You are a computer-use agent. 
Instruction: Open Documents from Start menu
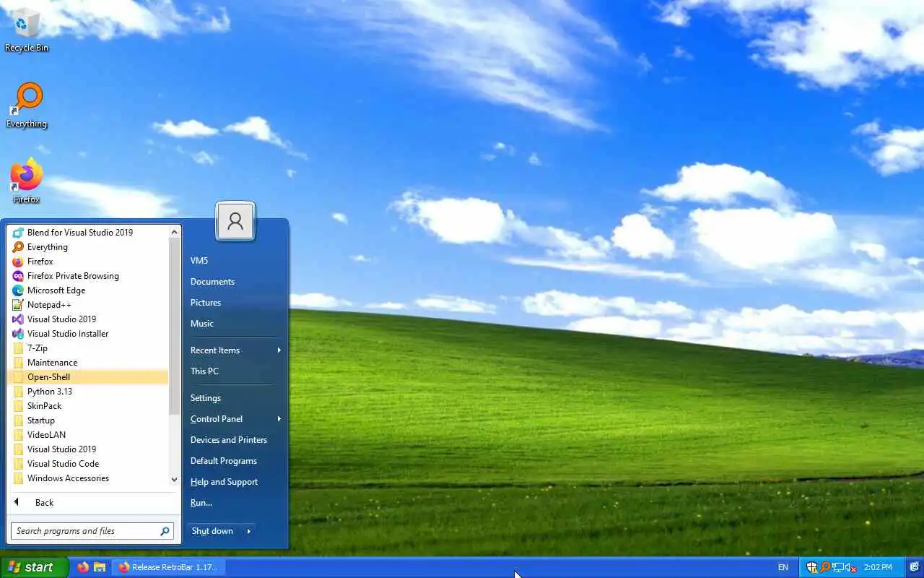pyautogui.click(x=235, y=282)
